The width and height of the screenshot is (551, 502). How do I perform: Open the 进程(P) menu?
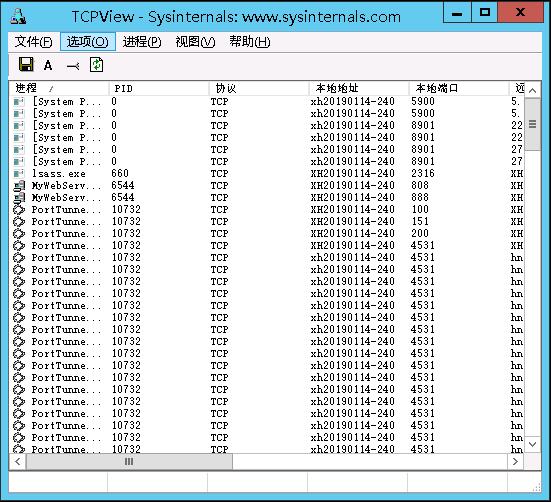(x=142, y=42)
